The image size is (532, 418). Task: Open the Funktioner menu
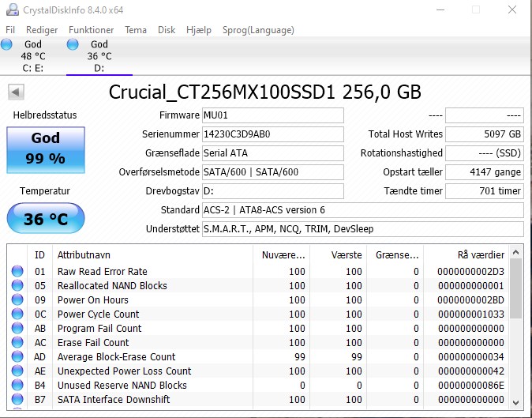click(x=91, y=30)
